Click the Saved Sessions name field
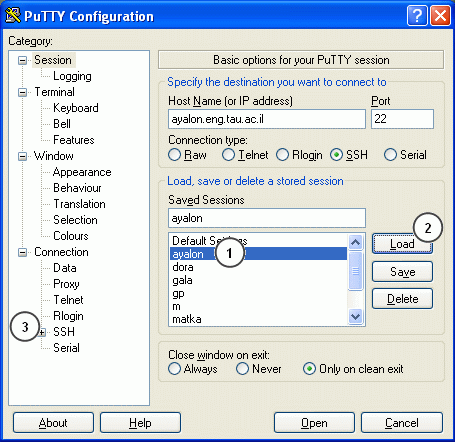 tap(267, 218)
